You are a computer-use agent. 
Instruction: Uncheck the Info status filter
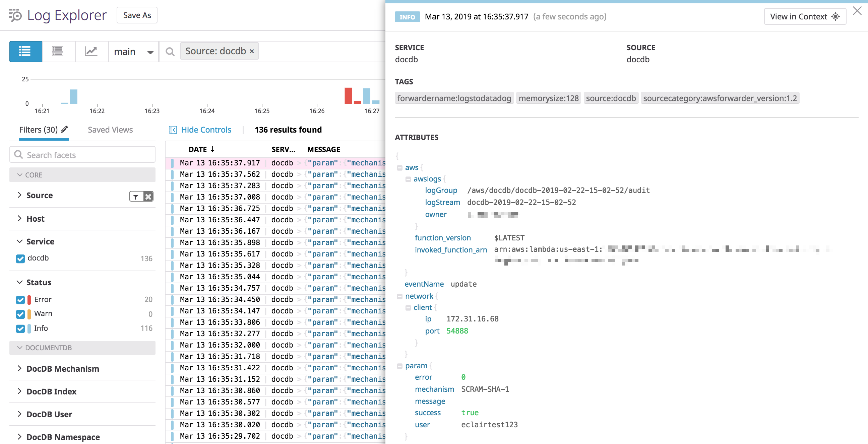20,328
